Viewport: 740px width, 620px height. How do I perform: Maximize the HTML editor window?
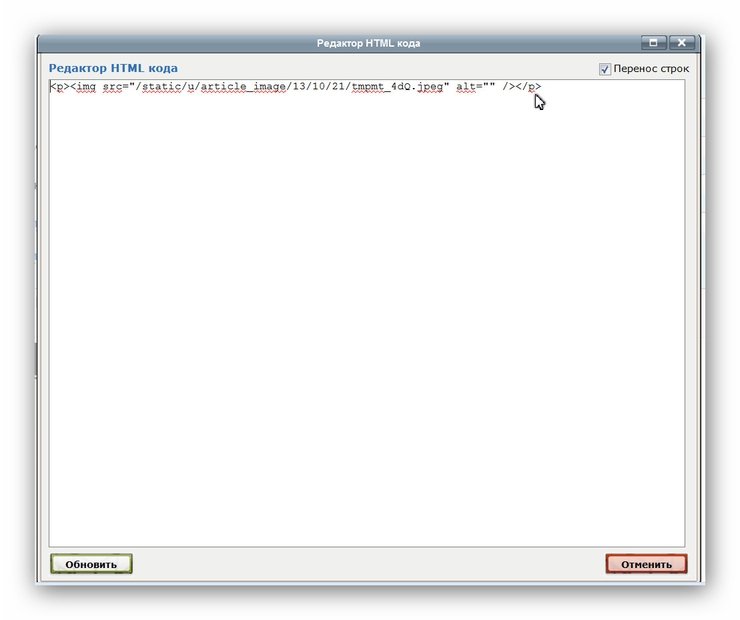click(x=653, y=43)
